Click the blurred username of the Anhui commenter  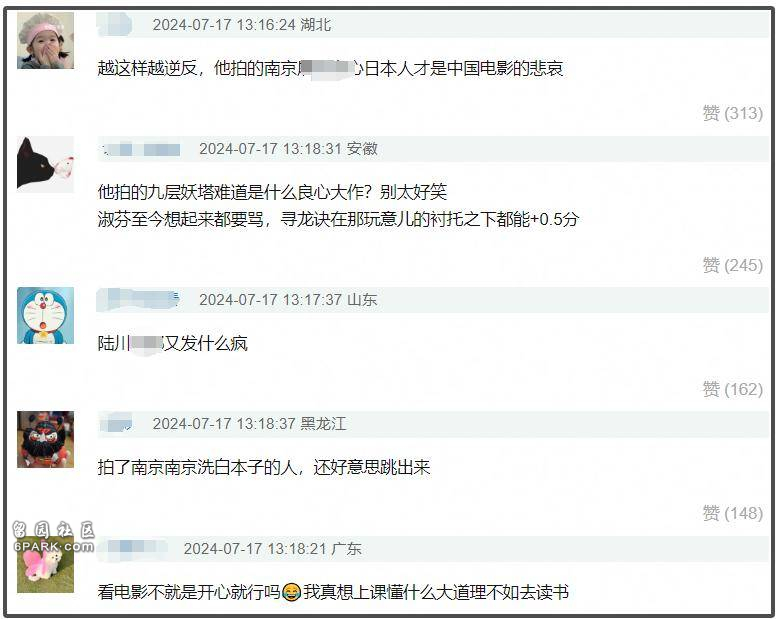[x=141, y=149]
